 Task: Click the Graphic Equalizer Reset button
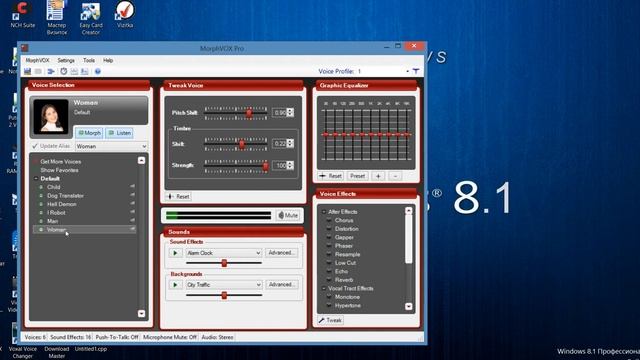pyautogui.click(x=331, y=176)
